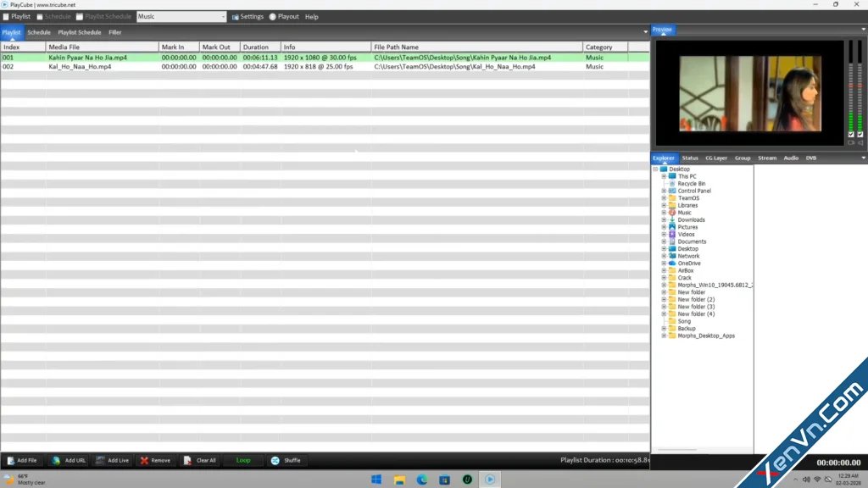Click the camera icon under the preview meters
The width and height of the screenshot is (868, 488).
point(851,142)
